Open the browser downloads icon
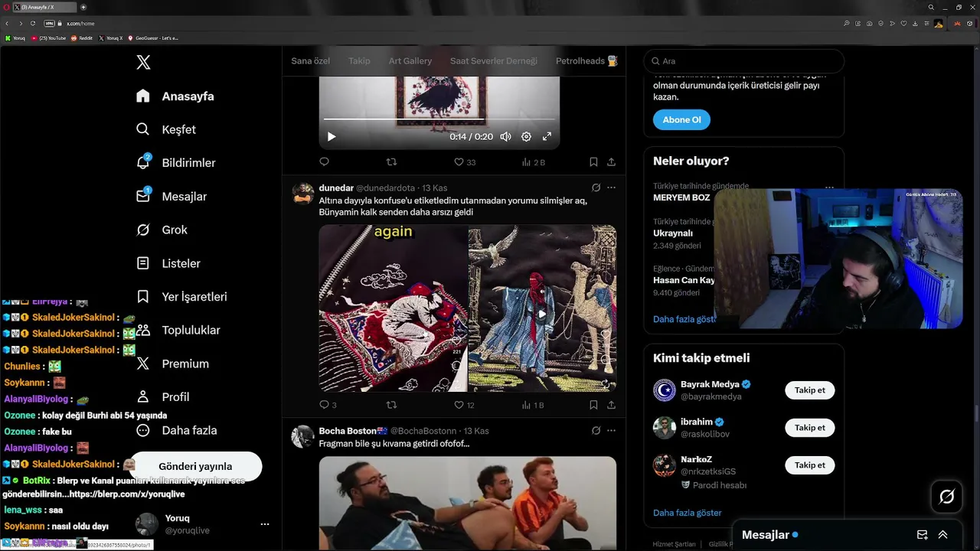The image size is (980, 551). pos(915,24)
